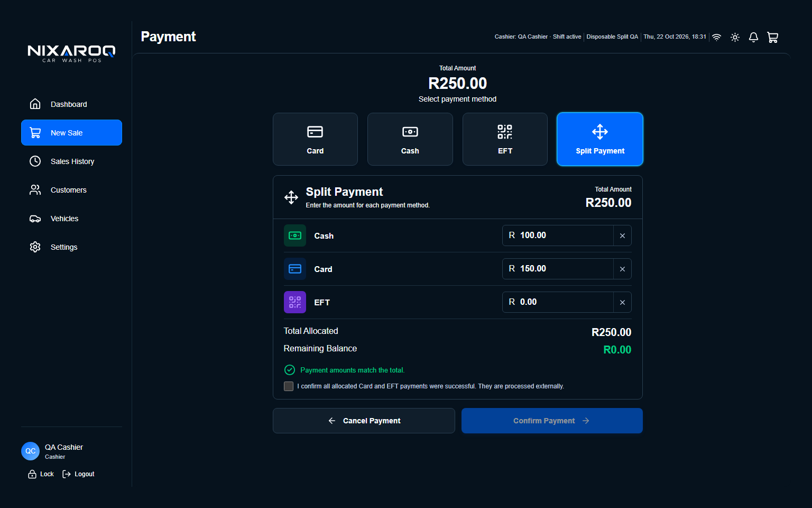Open Settings in the sidebar
This screenshot has width=812, height=508.
pos(71,247)
